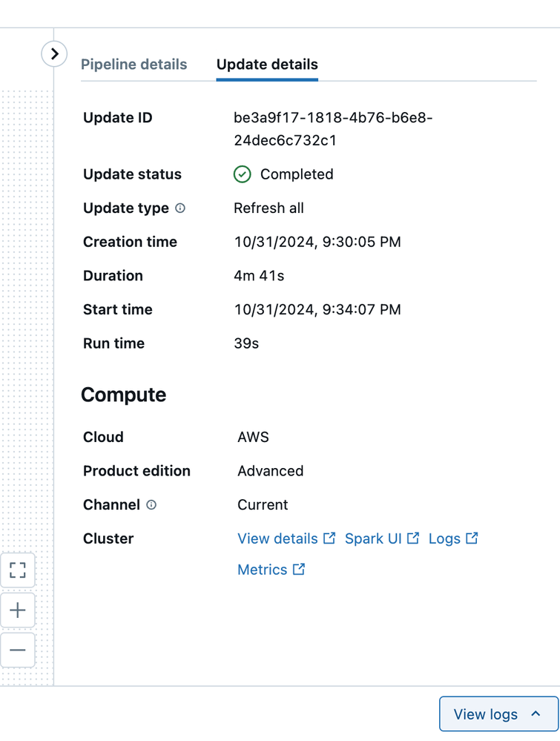Click the fit-to-view fullscreen icon
Viewport: 560px width, 741px height.
pos(18,570)
